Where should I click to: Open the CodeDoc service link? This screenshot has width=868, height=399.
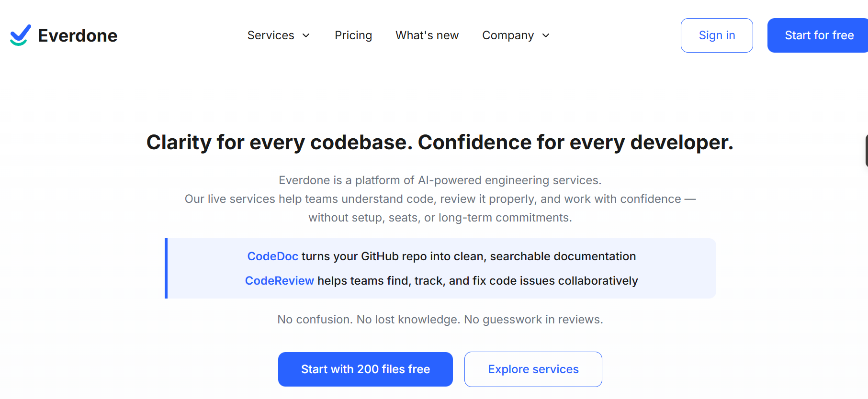(x=272, y=256)
